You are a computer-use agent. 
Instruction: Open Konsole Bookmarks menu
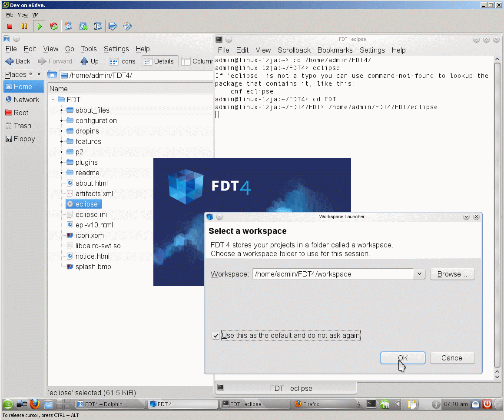[335, 50]
